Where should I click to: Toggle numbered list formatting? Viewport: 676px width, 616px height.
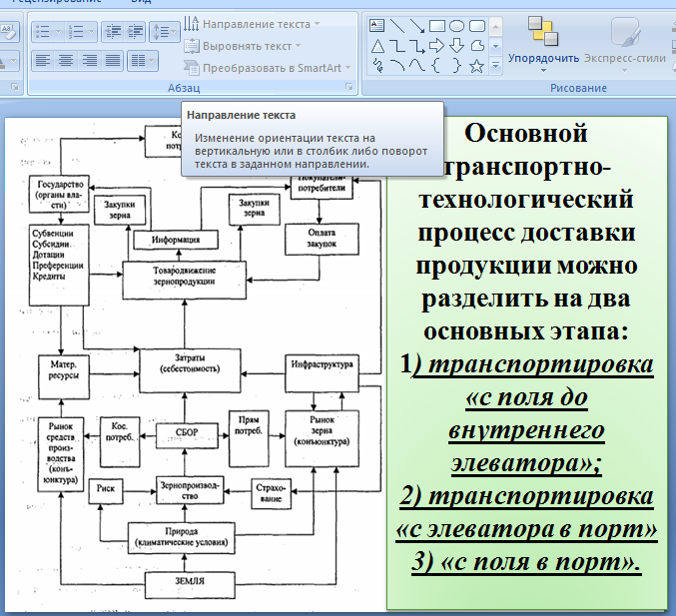76,32
